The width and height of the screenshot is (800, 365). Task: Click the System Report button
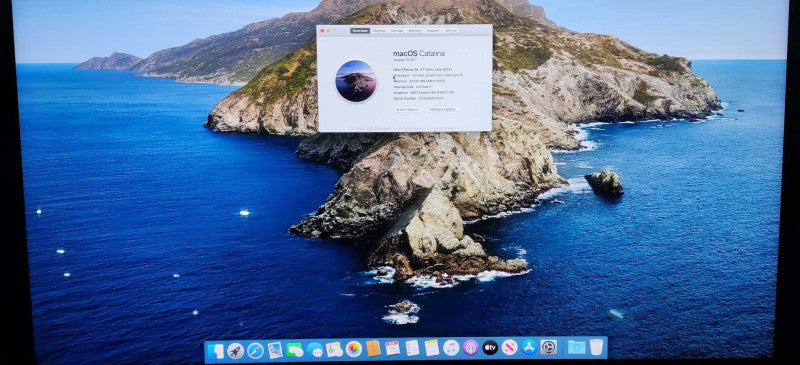coord(409,109)
